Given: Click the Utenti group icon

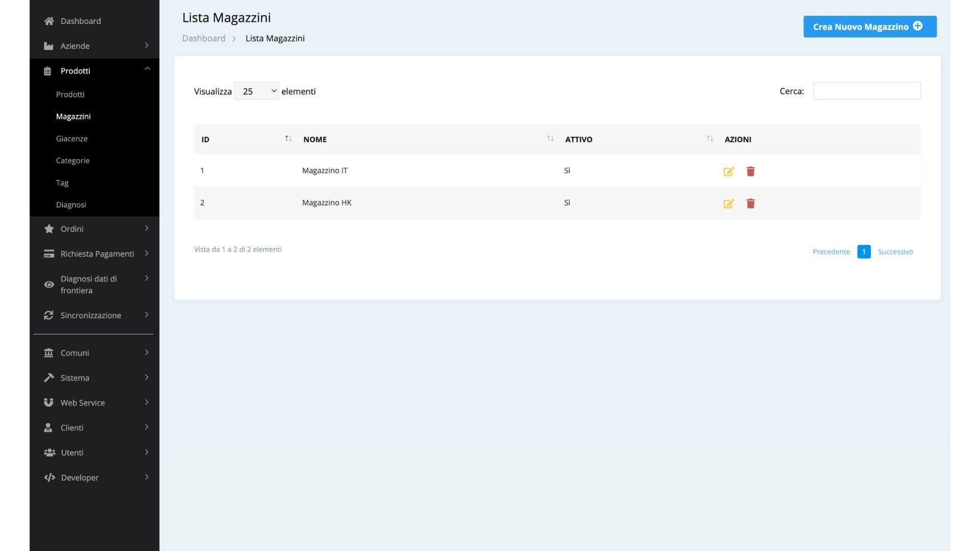Looking at the screenshot, I should tap(50, 453).
